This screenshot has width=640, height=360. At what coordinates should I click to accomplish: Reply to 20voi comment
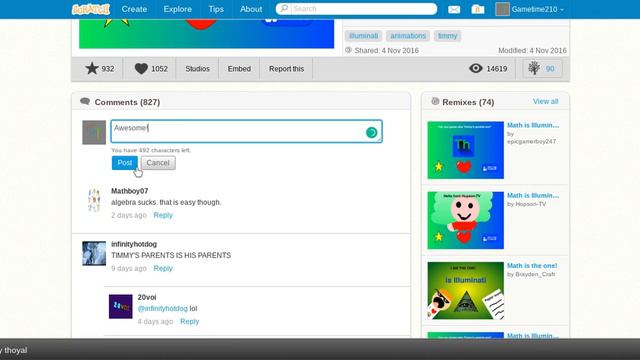point(189,322)
